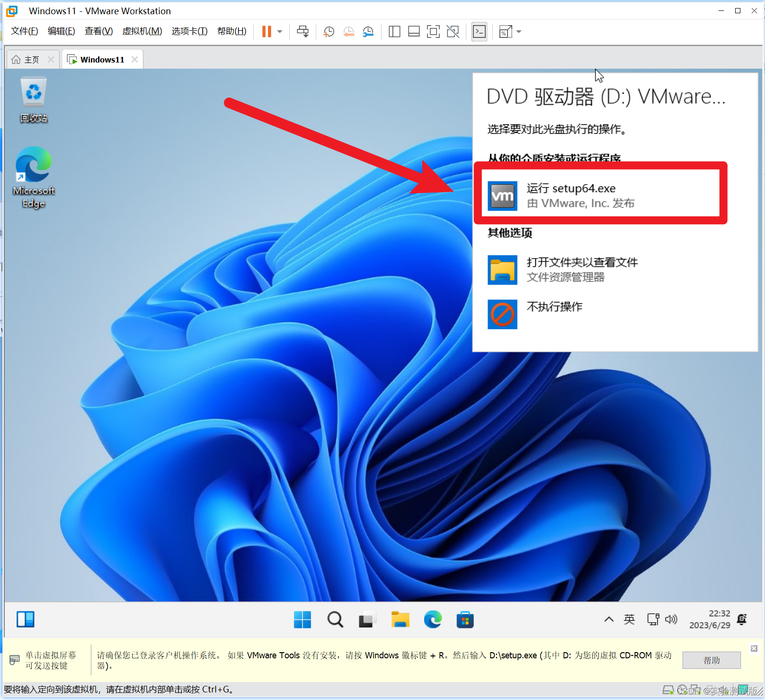Select the 不执行操作 option
Screen dimensions: 765x700
tap(554, 307)
